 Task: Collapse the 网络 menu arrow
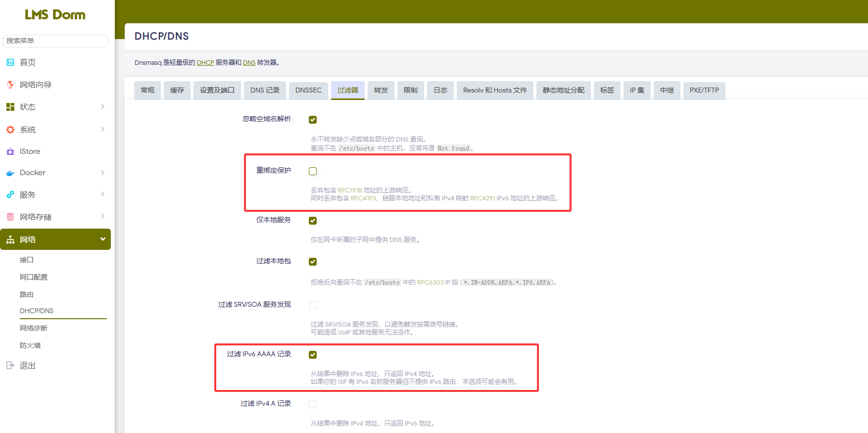[x=103, y=239]
